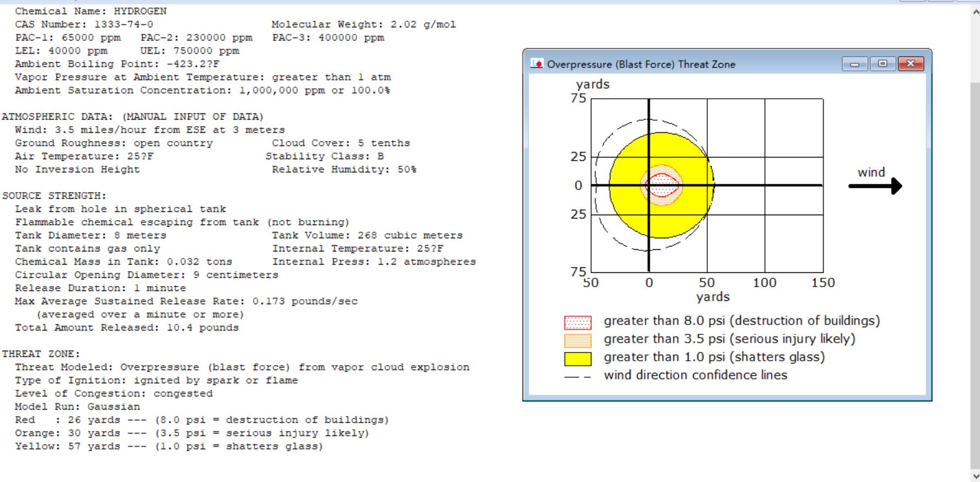Maximize the Overpressure Threat Zone window
The height and width of the screenshot is (482, 980).
pos(882,64)
